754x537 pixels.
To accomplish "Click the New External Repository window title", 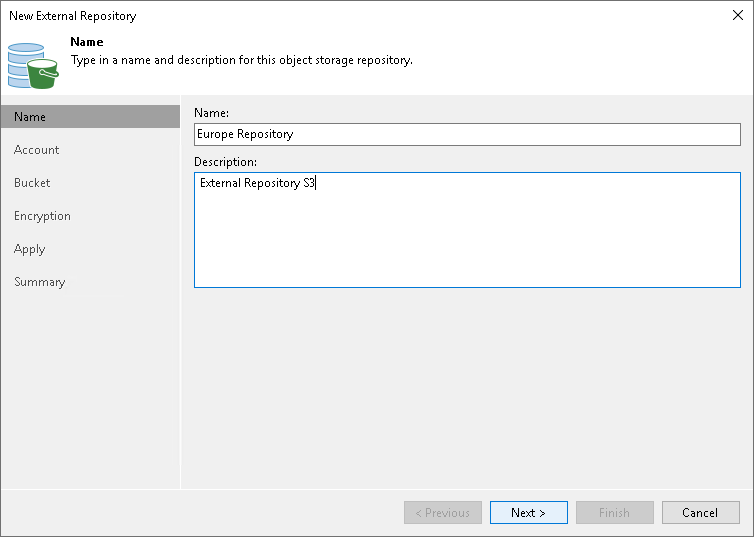I will pyautogui.click(x=72, y=16).
